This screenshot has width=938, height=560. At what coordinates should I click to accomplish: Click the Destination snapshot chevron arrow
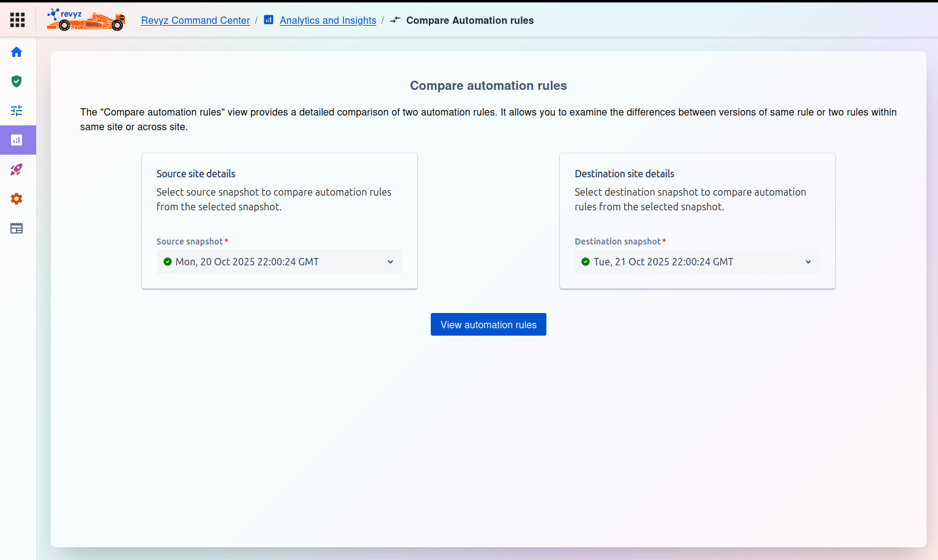[808, 262]
